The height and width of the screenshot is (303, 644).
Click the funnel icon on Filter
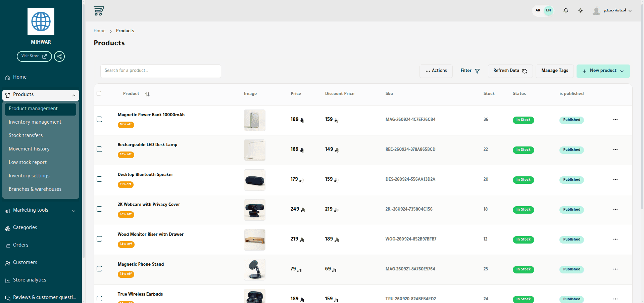(x=477, y=71)
